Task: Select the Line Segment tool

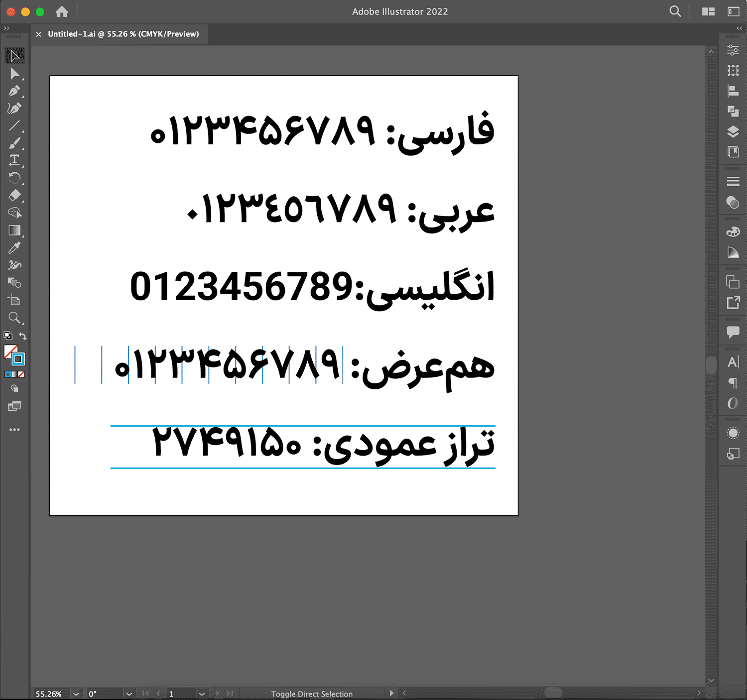Action: 14,126
